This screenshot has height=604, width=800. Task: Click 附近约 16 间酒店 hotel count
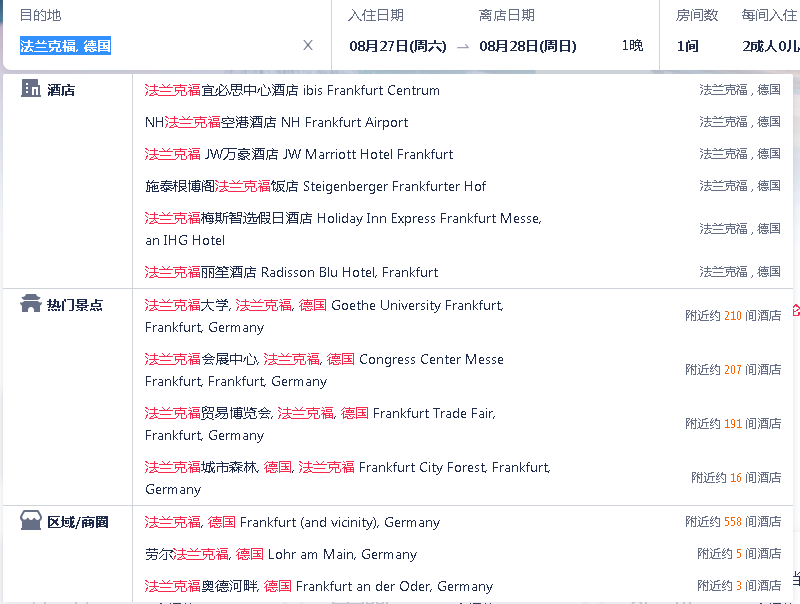pyautogui.click(x=736, y=478)
